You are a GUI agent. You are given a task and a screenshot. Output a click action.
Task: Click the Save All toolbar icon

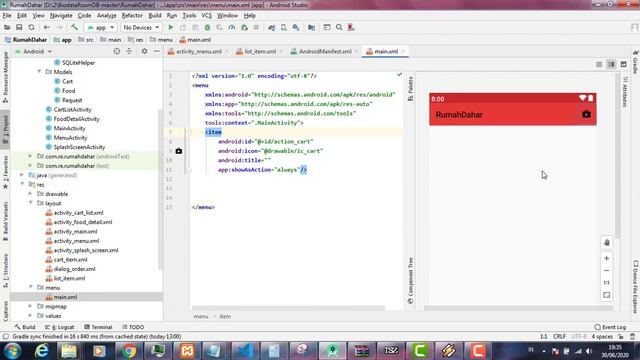point(19,27)
